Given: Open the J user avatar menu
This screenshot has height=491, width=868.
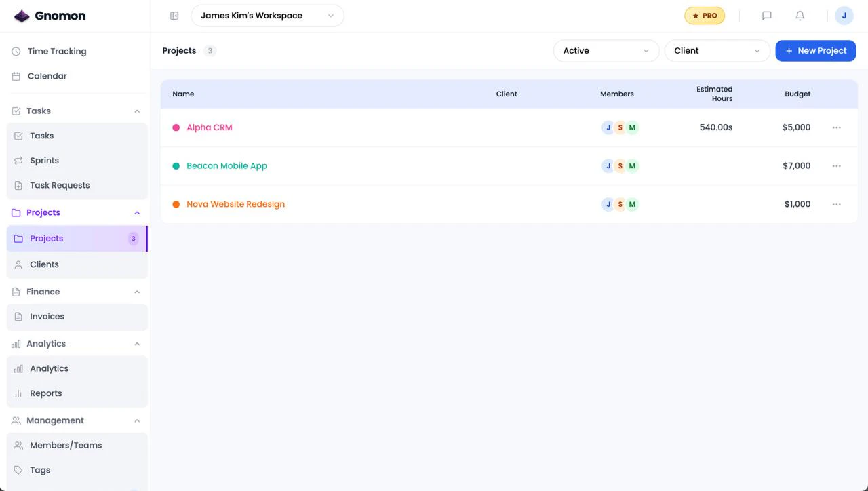Looking at the screenshot, I should 844,16.
